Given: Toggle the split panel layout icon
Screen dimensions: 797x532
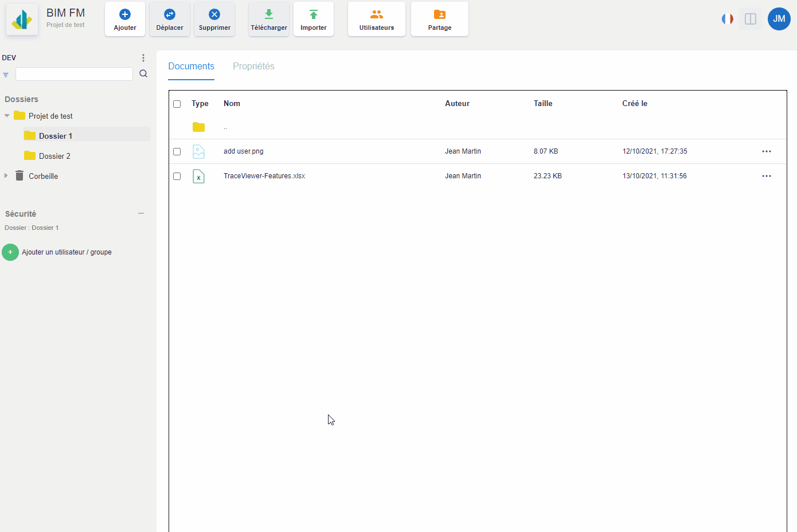Looking at the screenshot, I should pos(751,19).
